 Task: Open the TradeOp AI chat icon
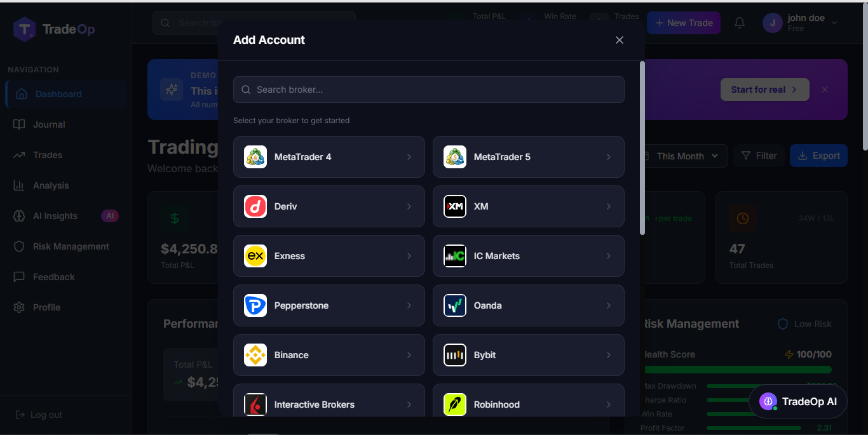pos(768,401)
